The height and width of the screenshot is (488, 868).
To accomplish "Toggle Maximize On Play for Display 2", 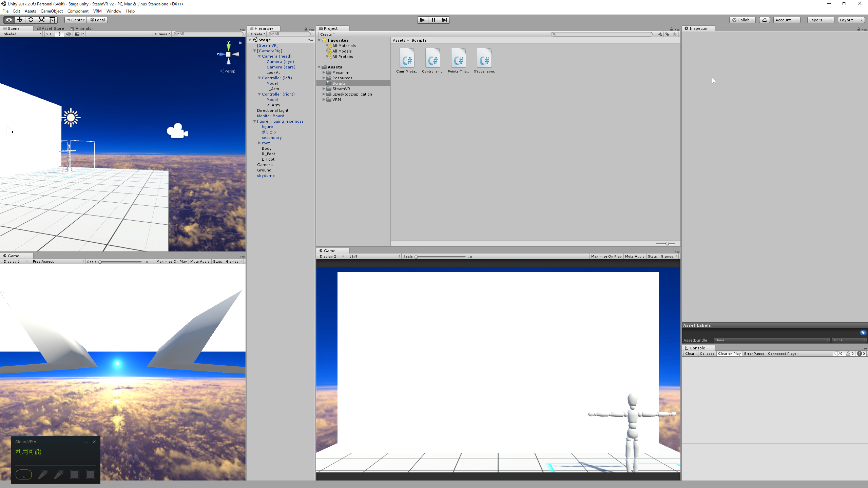I will coord(606,257).
